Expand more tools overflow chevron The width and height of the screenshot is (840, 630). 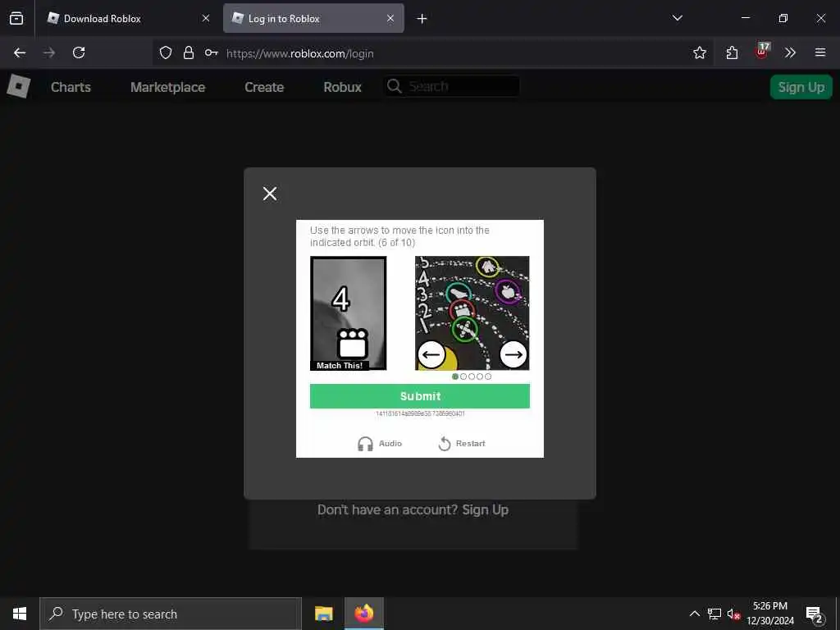(x=790, y=52)
